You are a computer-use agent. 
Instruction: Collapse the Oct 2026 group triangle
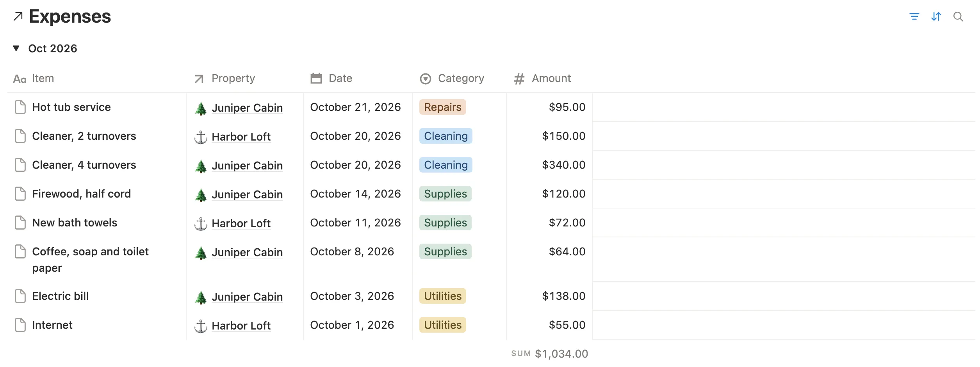16,48
